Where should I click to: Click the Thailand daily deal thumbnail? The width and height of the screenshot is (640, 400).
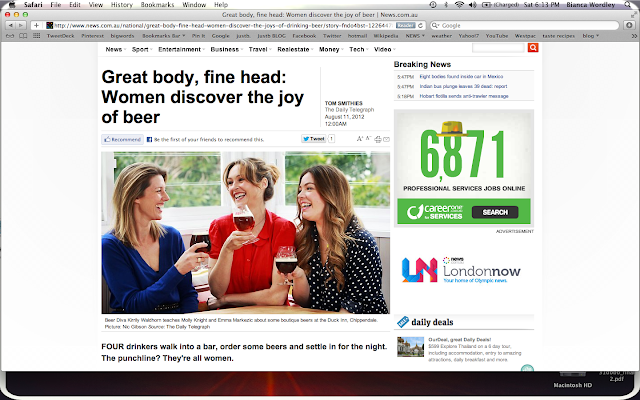tap(411, 347)
